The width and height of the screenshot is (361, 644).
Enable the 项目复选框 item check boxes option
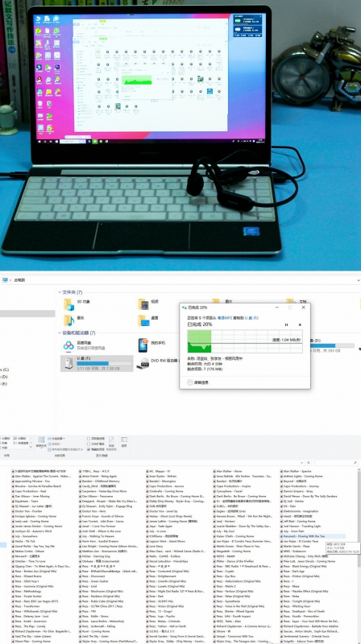point(89,439)
